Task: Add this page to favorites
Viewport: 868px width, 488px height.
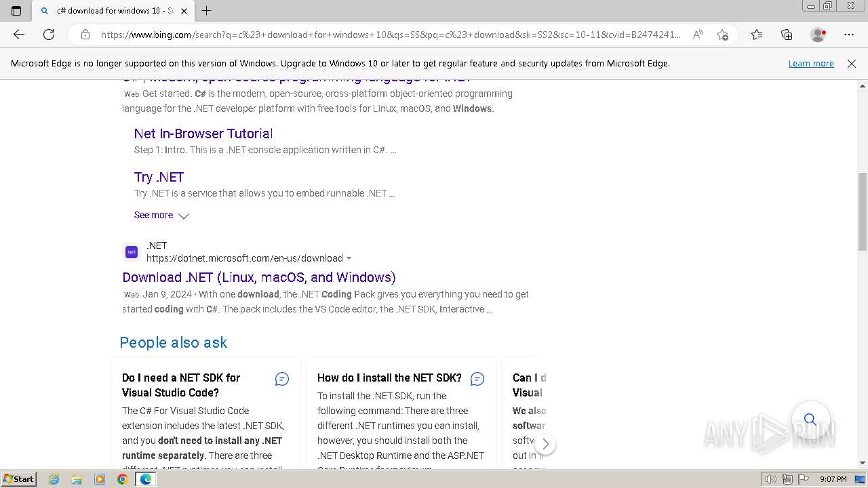Action: (x=722, y=35)
